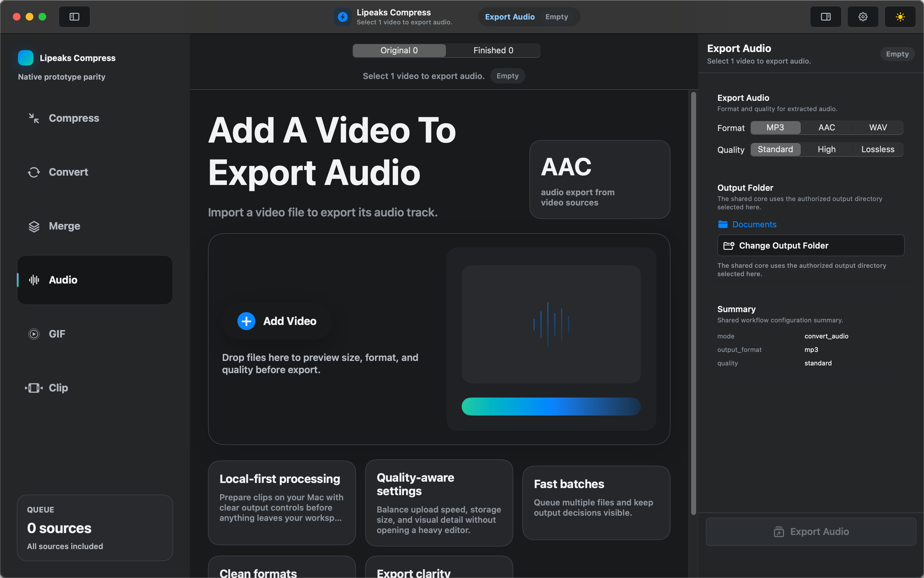Viewport: 924px width, 578px height.
Task: Click the GIF play-circle icon
Action: pos(34,334)
